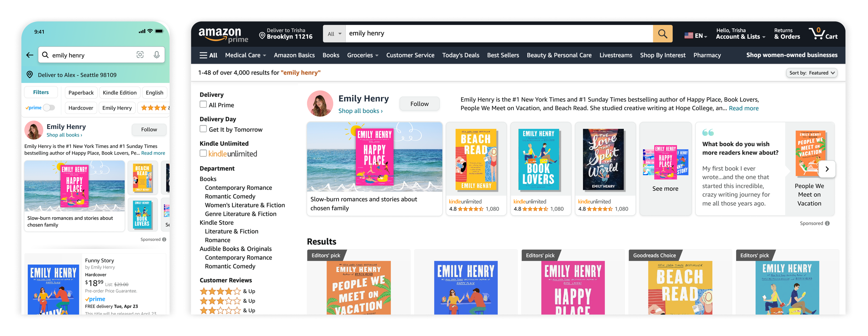
Task: Expand the Groceries menu
Action: pos(363,55)
